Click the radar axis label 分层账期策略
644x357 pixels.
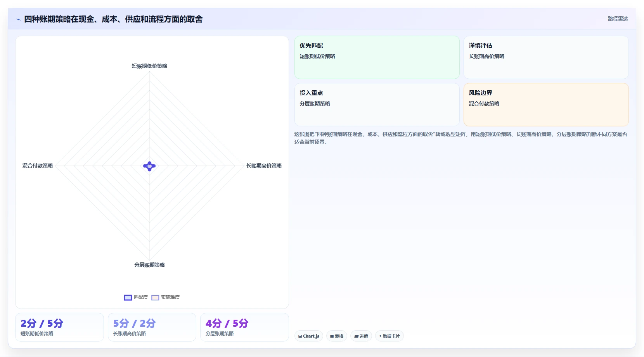pyautogui.click(x=149, y=265)
